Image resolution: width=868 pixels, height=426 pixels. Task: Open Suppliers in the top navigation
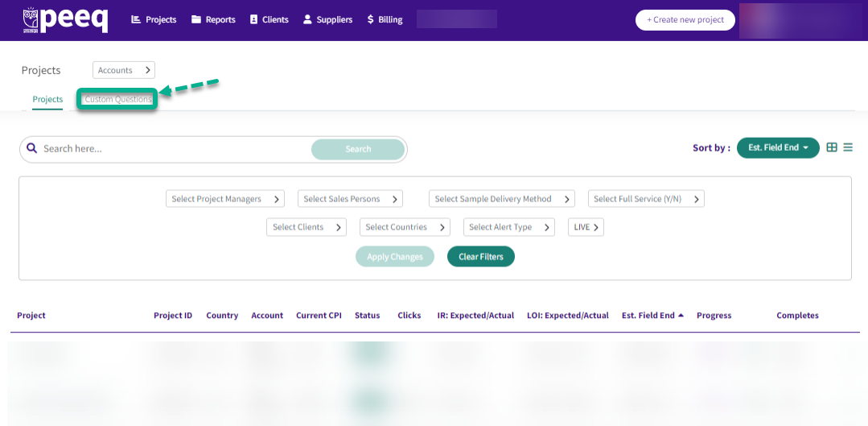(327, 19)
